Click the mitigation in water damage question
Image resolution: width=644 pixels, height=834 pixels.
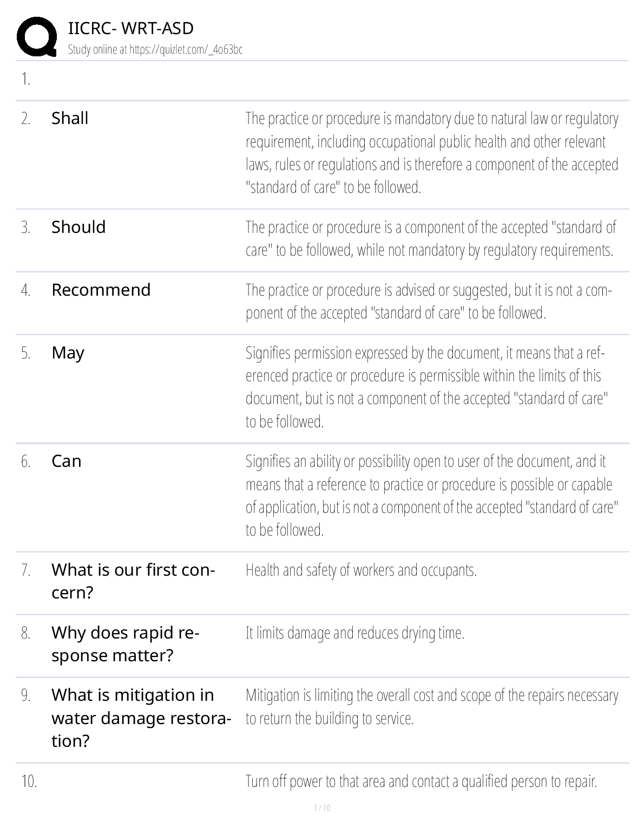pos(141,718)
